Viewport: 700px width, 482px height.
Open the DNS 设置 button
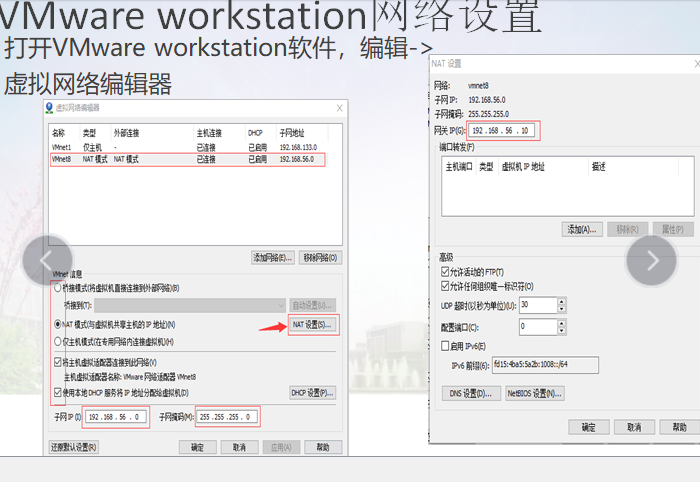471,393
